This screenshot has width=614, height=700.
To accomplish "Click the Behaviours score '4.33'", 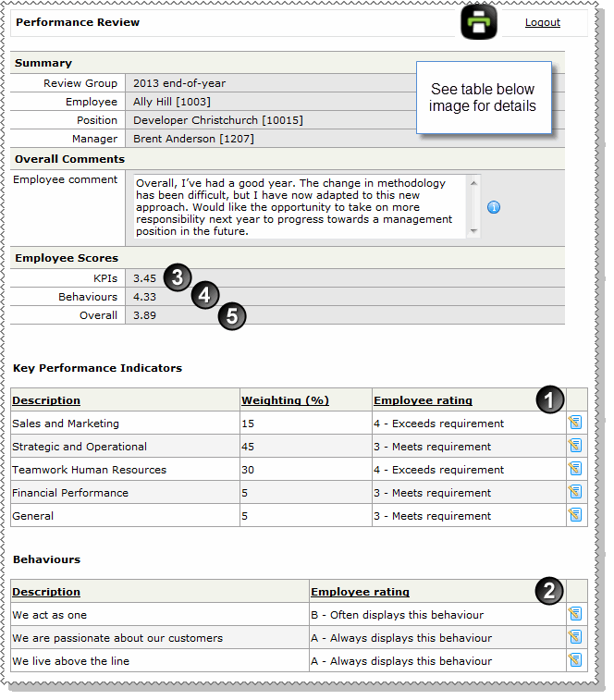I will (144, 297).
